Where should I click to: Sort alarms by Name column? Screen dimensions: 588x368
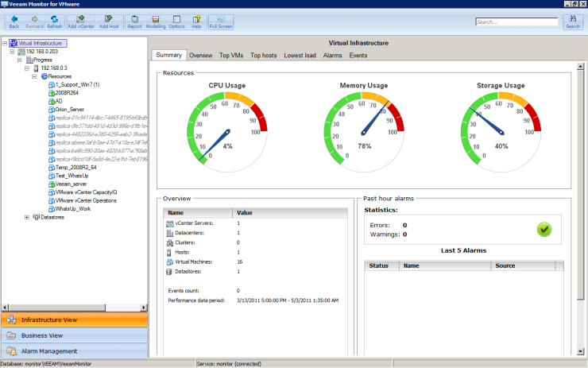[x=445, y=265]
